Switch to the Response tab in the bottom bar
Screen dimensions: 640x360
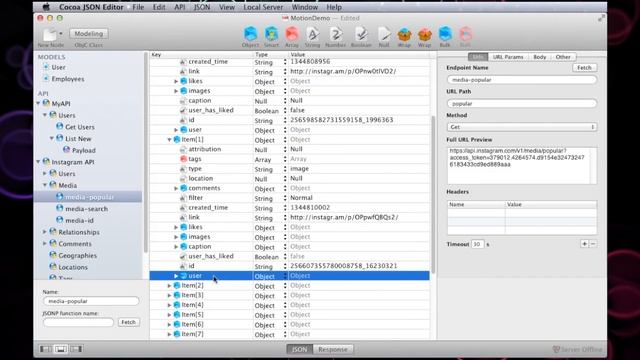point(333,349)
